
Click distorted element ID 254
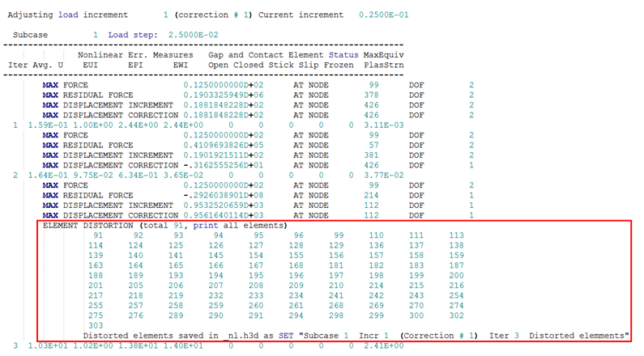456,295
